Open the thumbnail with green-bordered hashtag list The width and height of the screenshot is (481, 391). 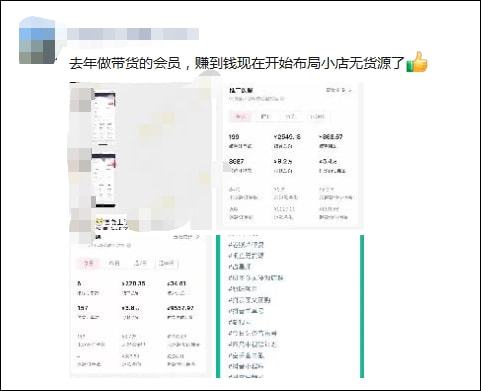tap(290, 306)
